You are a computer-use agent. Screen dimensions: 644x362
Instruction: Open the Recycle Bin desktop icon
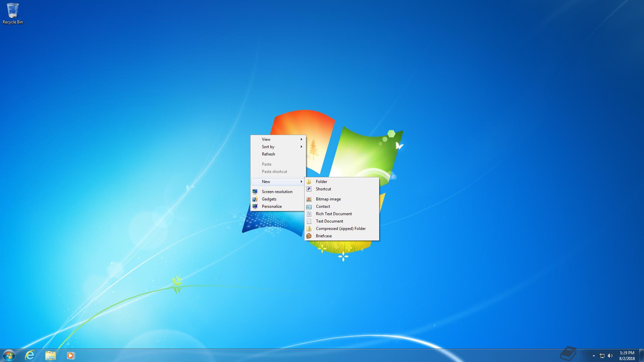[x=13, y=13]
